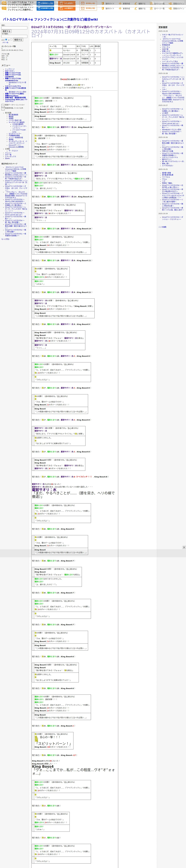The image size is (186, 868).
Task: Open Connecting With you バトルロイヤル！ link
Action: [16, 100]
